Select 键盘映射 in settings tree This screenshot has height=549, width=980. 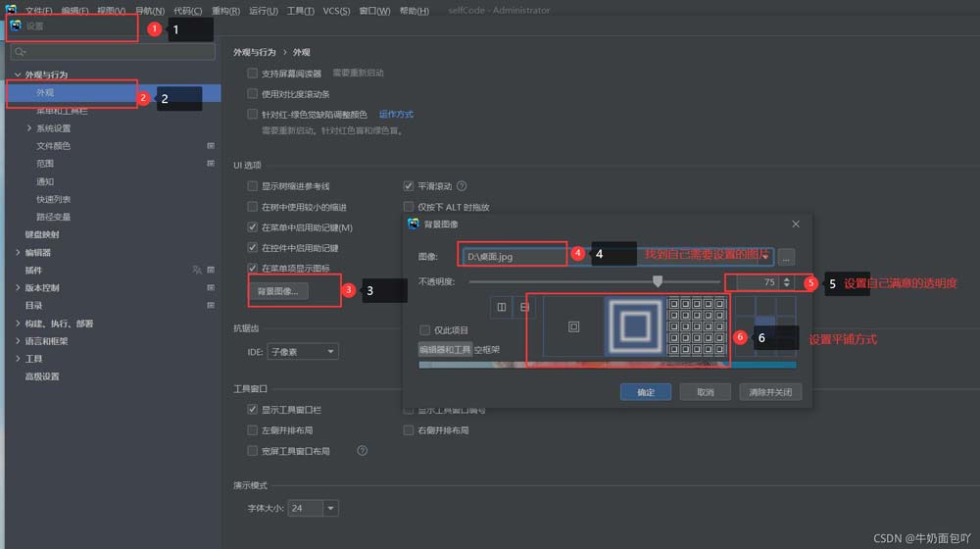tap(42, 234)
